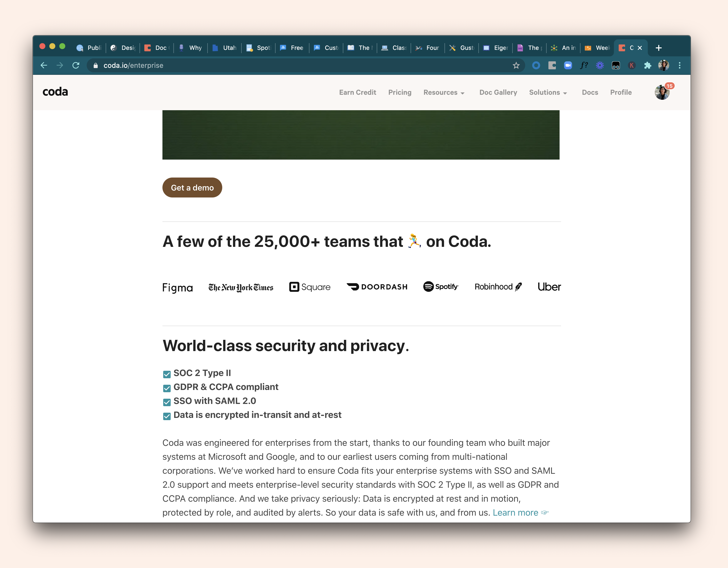Expand the Resources dropdown menu
The height and width of the screenshot is (568, 728).
click(444, 93)
